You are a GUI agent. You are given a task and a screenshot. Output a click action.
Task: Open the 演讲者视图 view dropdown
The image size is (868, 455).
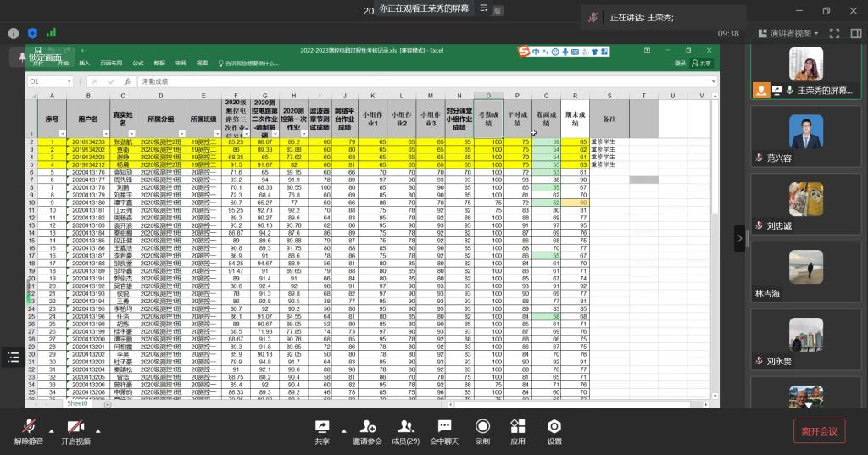click(789, 33)
